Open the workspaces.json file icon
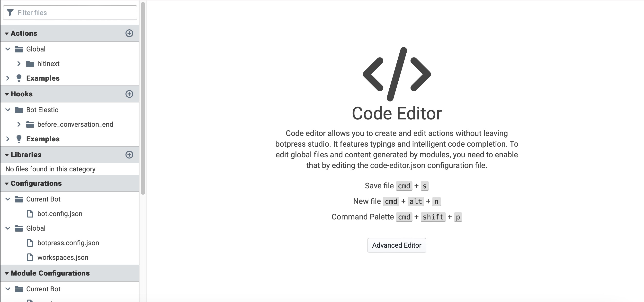644x302 pixels. [30, 257]
